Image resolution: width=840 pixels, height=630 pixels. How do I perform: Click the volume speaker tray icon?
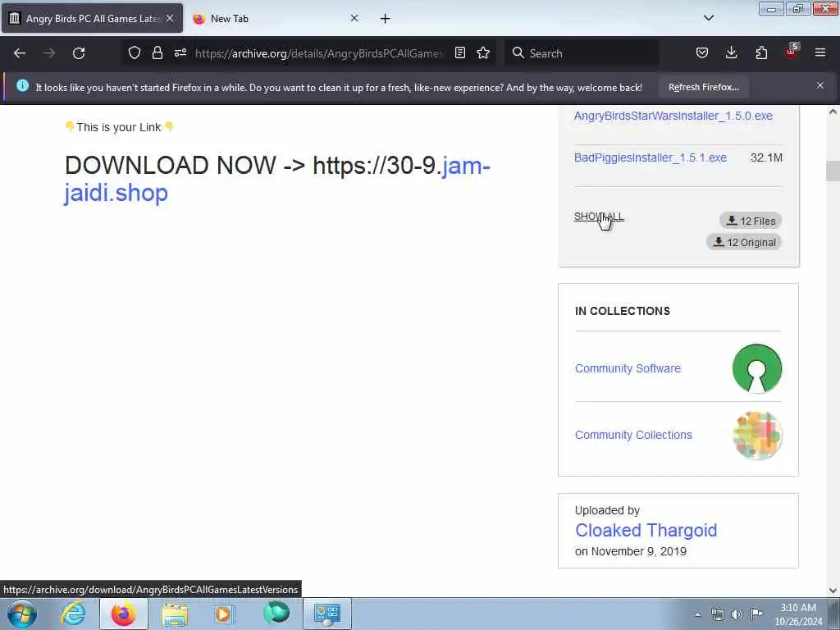737,614
